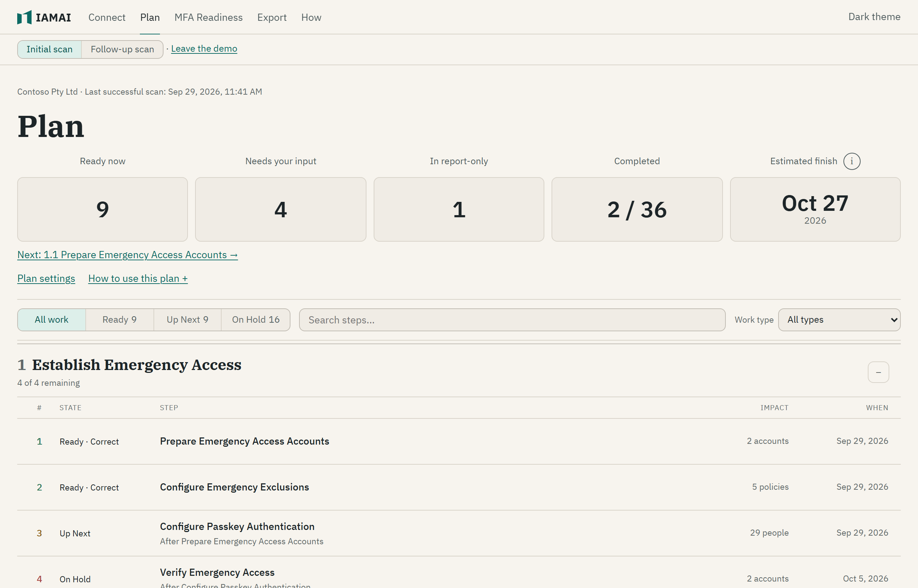Open Configure Passkey Authentication step
The height and width of the screenshot is (588, 918).
pyautogui.click(x=237, y=527)
